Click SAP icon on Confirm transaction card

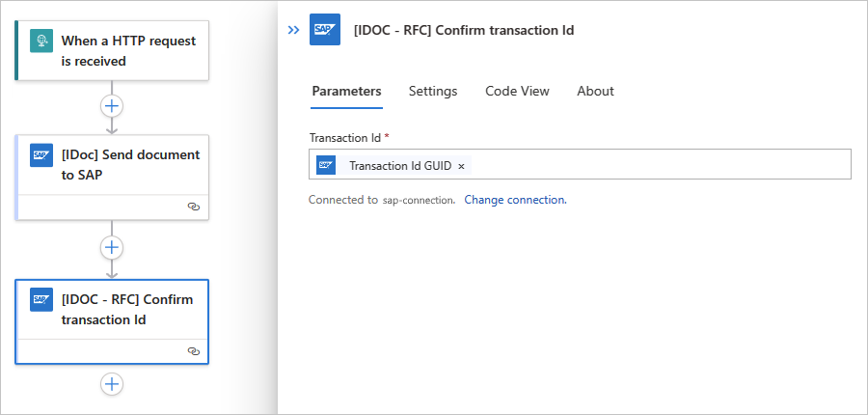41,300
